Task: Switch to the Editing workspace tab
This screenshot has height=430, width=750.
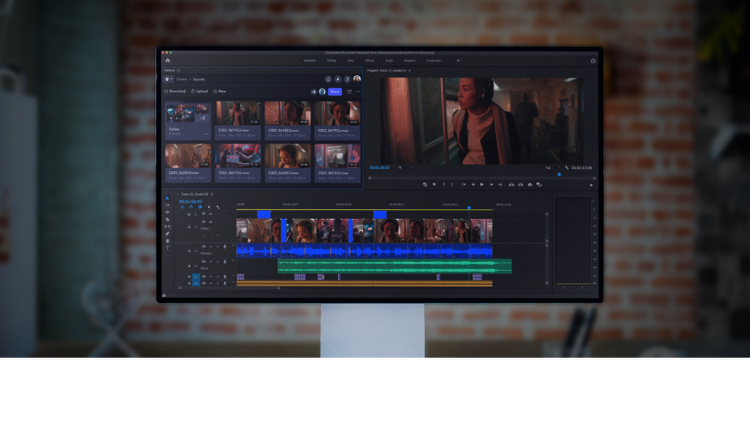Action: tap(331, 61)
